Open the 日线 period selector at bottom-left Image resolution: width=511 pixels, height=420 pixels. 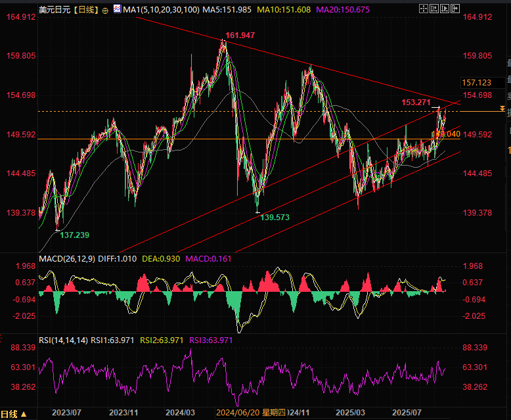(9, 413)
